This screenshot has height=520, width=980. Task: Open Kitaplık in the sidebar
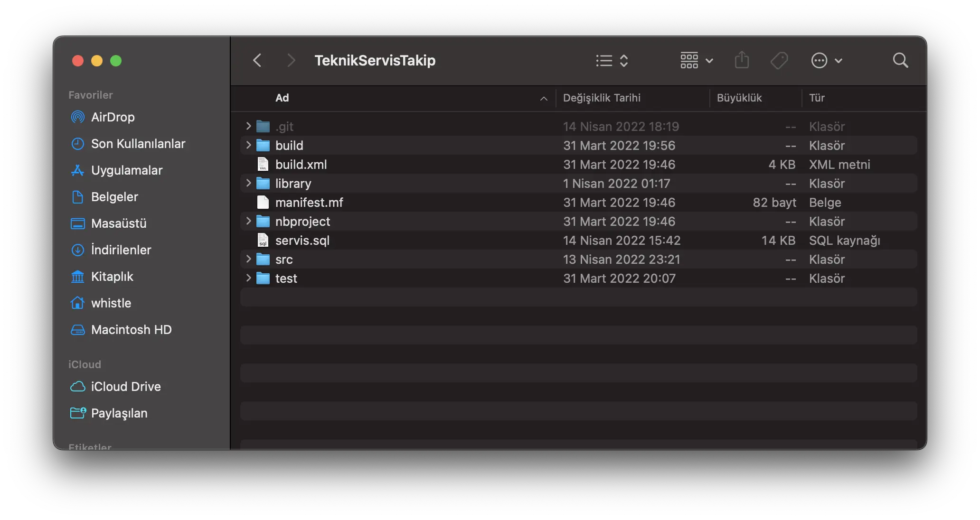(x=102, y=277)
